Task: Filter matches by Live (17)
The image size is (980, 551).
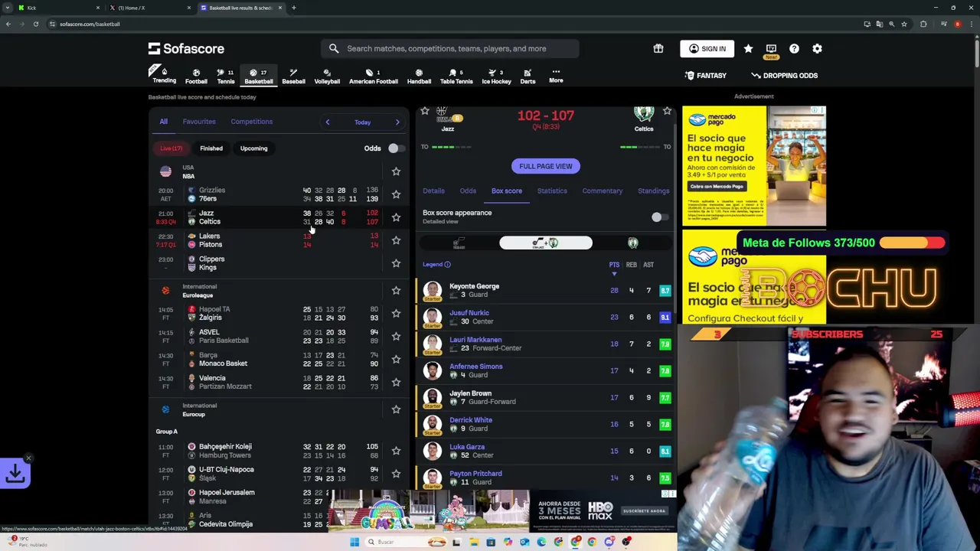Action: pyautogui.click(x=171, y=148)
